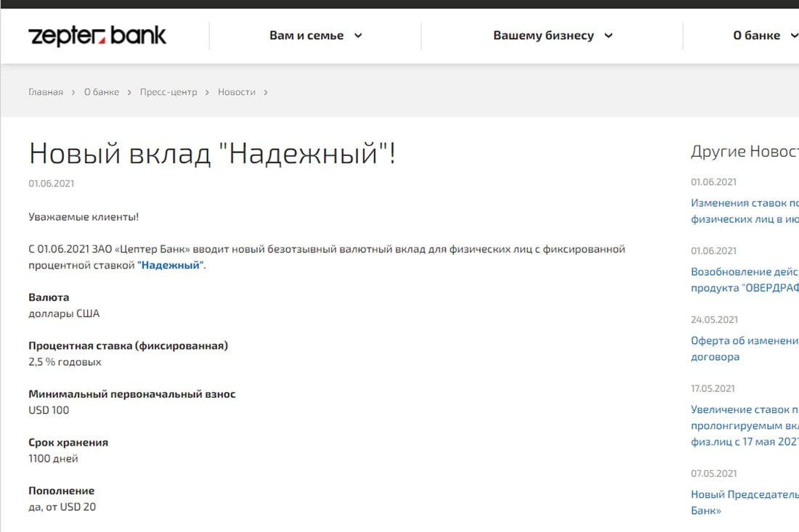Open news "Возобновление действия" overdraft item
Screen dimensions: 799x532
tap(745, 279)
